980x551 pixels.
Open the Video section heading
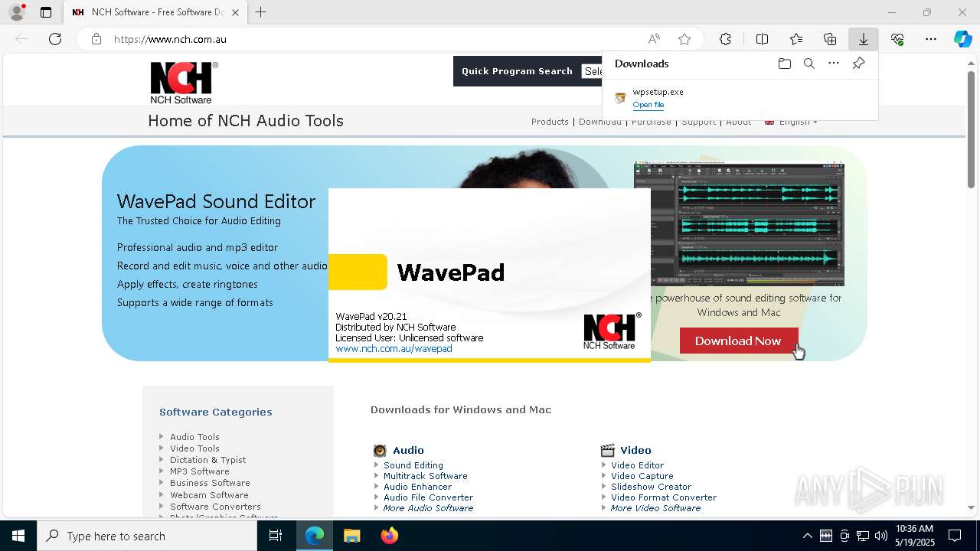pyautogui.click(x=635, y=450)
